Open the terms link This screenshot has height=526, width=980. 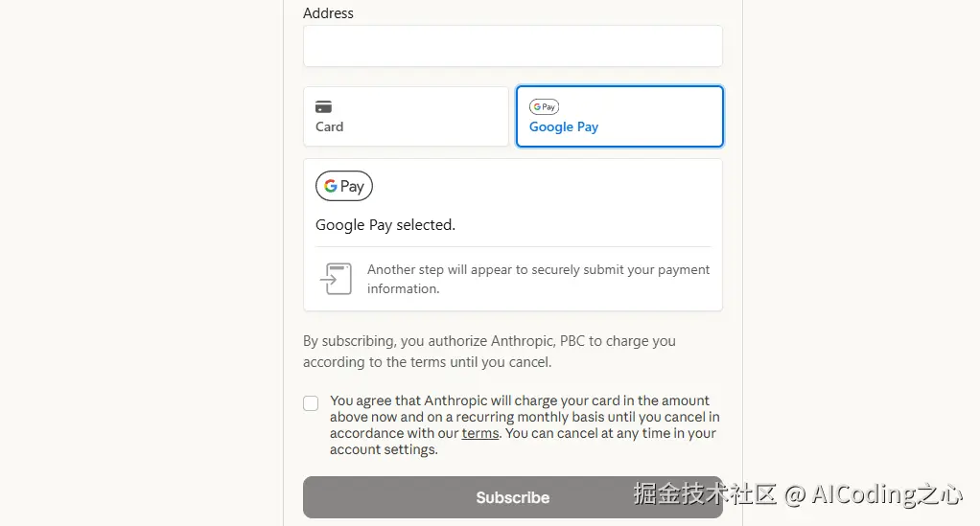point(480,434)
